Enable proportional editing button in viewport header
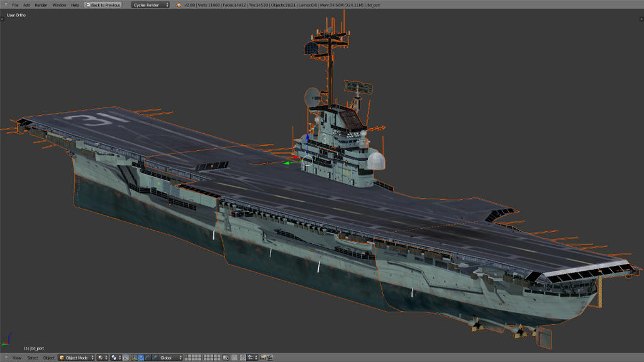Screen dimensions: 644x362 [235, 358]
